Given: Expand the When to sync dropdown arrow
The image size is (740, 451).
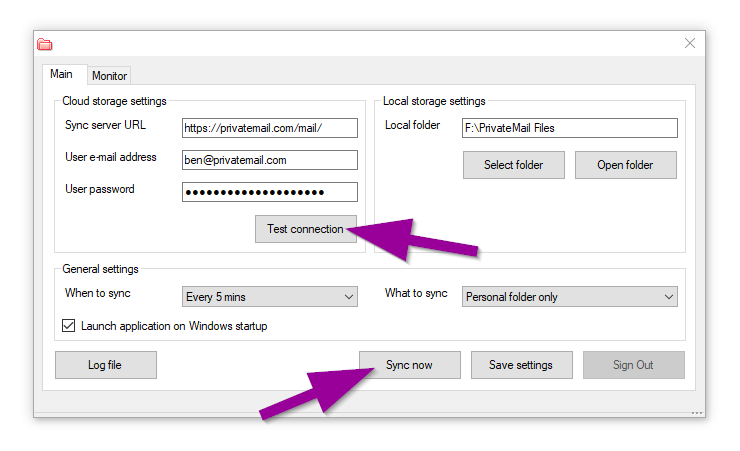Looking at the screenshot, I should pyautogui.click(x=348, y=297).
